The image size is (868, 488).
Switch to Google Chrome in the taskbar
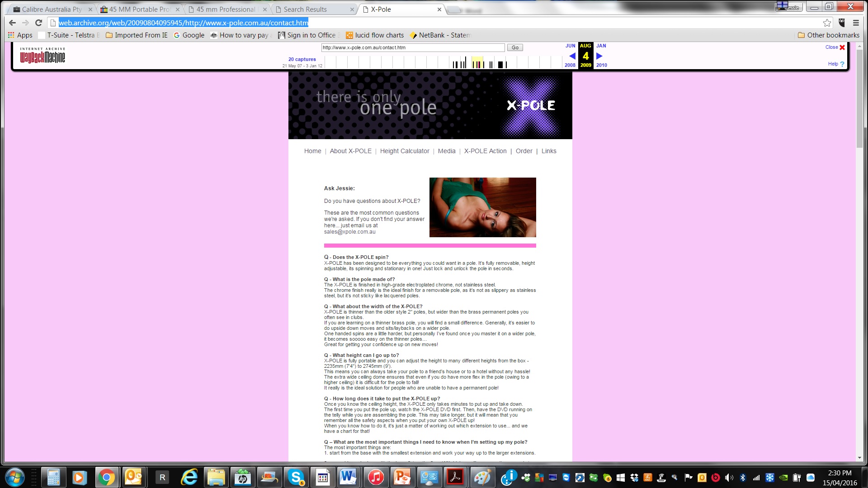coord(107,477)
